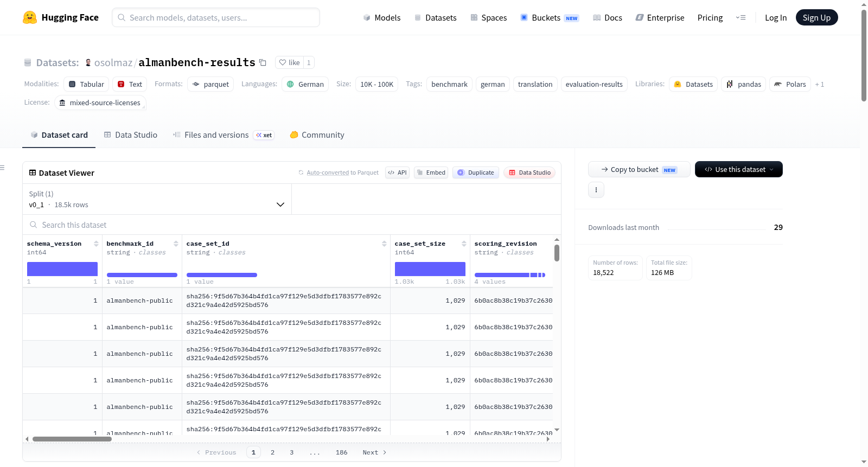Open the Polars library tag
Viewport: 868px width, 467px height.
[790, 84]
